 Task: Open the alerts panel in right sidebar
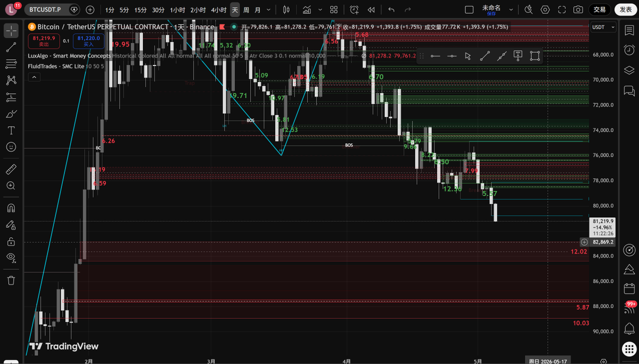[x=629, y=50]
